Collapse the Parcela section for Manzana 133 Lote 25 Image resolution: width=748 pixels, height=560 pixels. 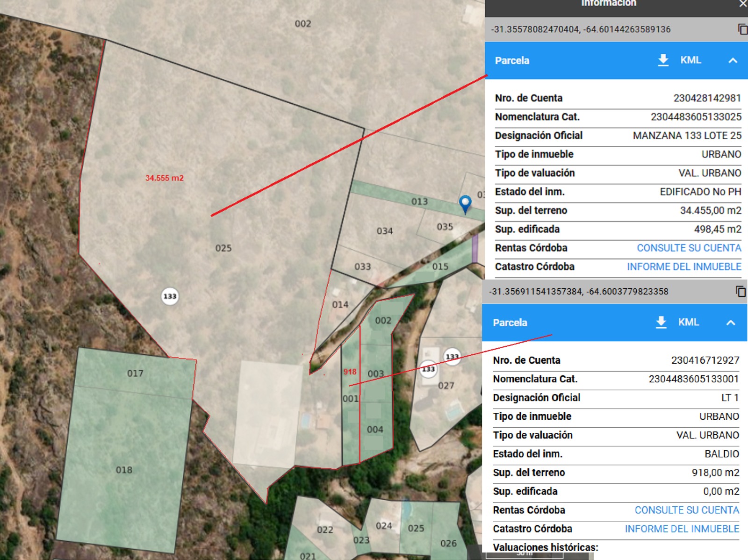click(733, 61)
